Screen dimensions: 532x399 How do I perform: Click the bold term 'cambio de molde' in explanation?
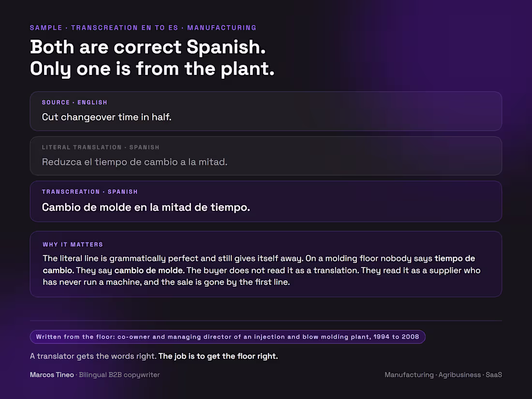[149, 270]
